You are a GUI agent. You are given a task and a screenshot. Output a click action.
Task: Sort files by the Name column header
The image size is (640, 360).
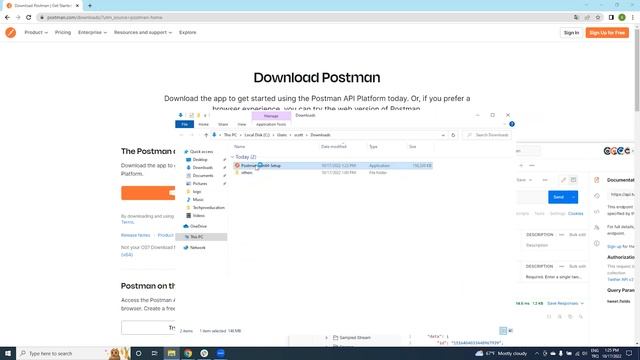click(x=240, y=147)
